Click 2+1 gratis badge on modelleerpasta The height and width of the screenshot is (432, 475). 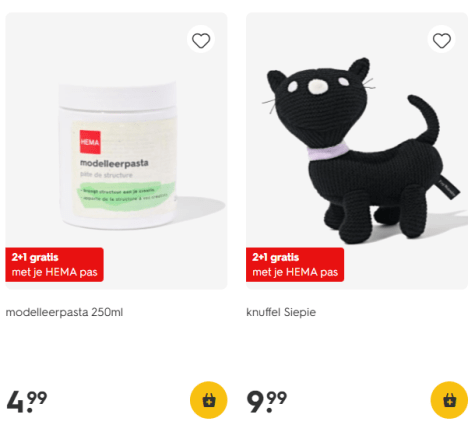[x=54, y=265]
